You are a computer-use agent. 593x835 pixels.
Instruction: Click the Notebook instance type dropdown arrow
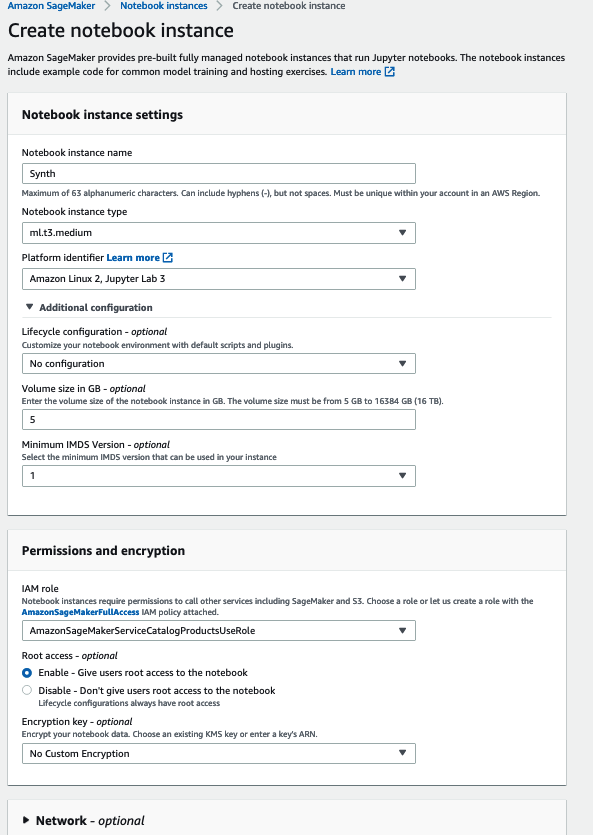(x=402, y=233)
